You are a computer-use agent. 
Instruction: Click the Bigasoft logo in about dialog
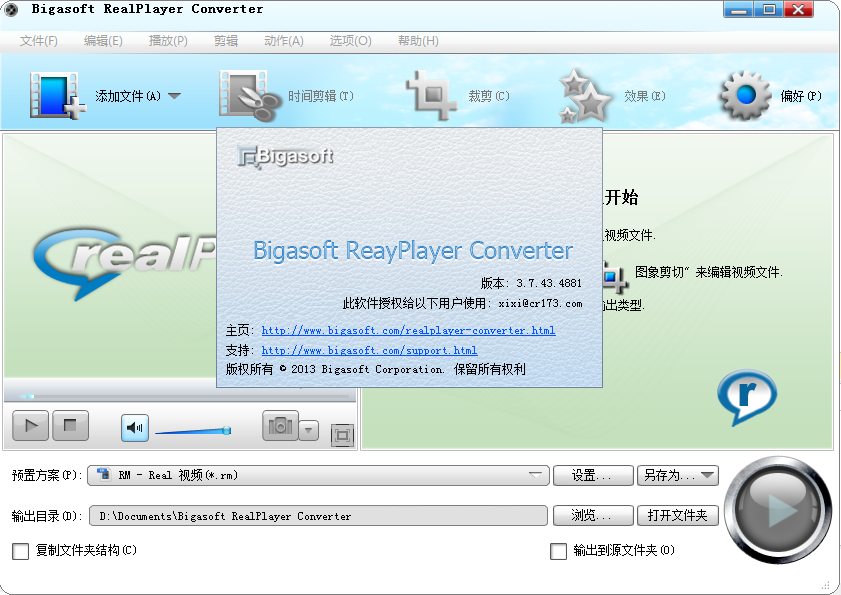click(285, 157)
